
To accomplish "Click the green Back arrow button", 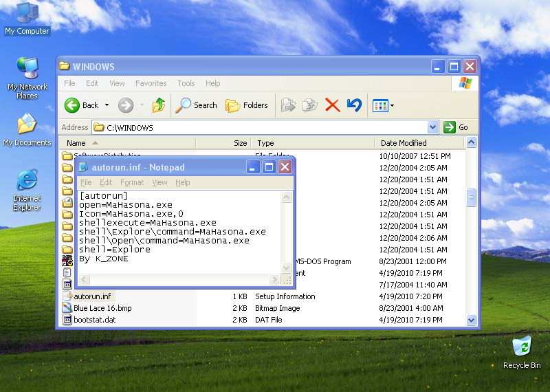I will coord(72,105).
